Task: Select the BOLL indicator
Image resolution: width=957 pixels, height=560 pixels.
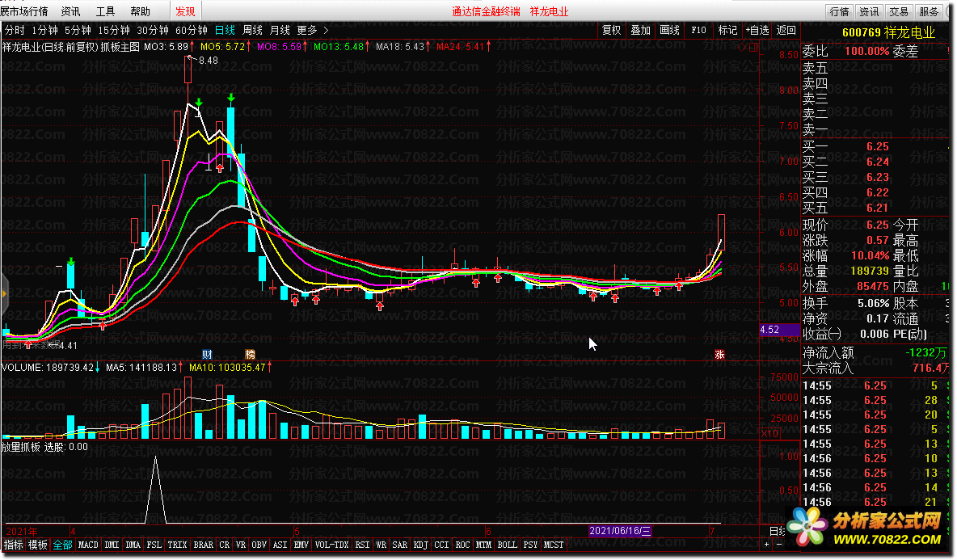Action: (507, 545)
